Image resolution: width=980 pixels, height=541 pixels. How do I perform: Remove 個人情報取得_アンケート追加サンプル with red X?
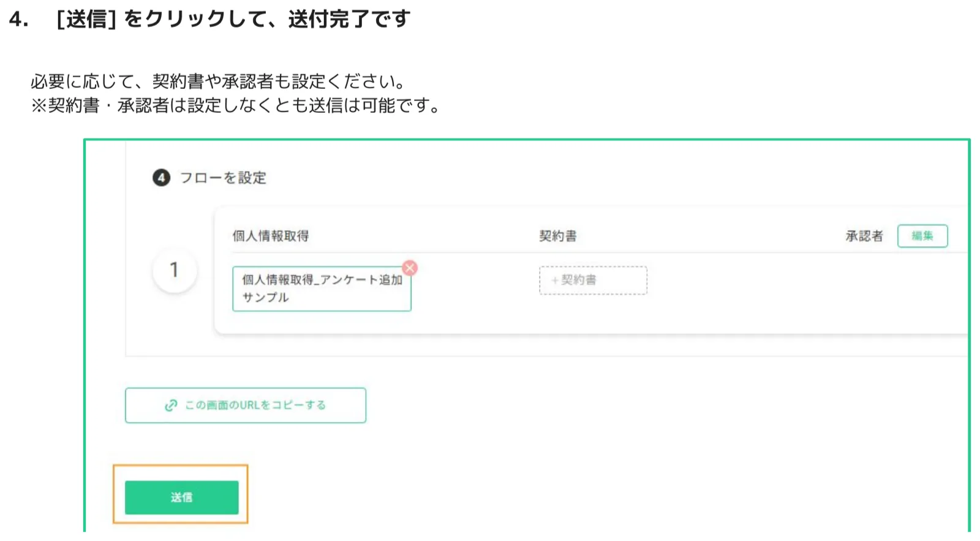[409, 268]
